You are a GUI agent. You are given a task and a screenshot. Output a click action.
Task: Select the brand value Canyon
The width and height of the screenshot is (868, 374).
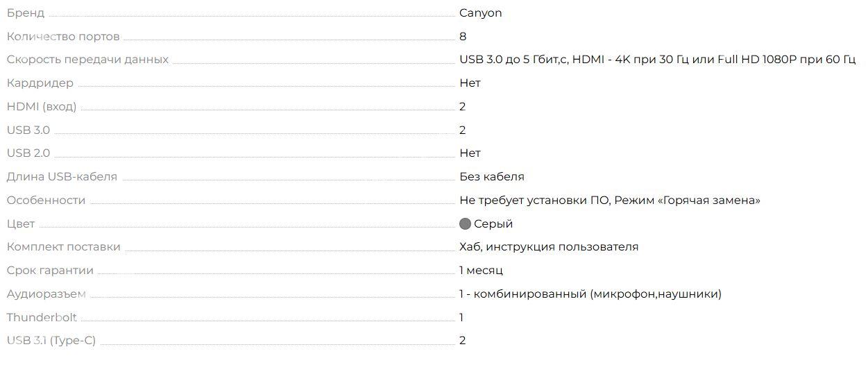pos(480,13)
